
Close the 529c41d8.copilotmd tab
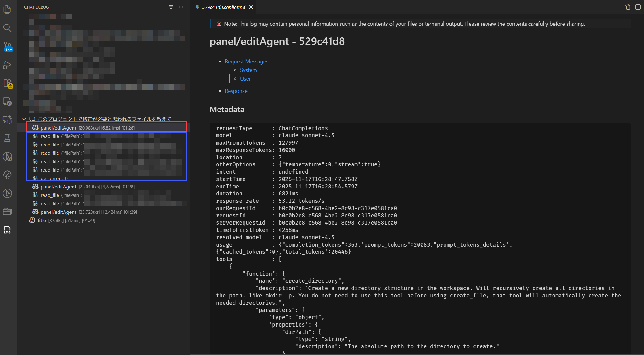[251, 7]
